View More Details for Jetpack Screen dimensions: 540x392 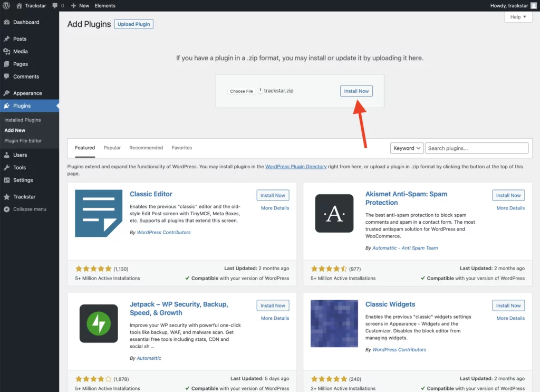coord(275,318)
